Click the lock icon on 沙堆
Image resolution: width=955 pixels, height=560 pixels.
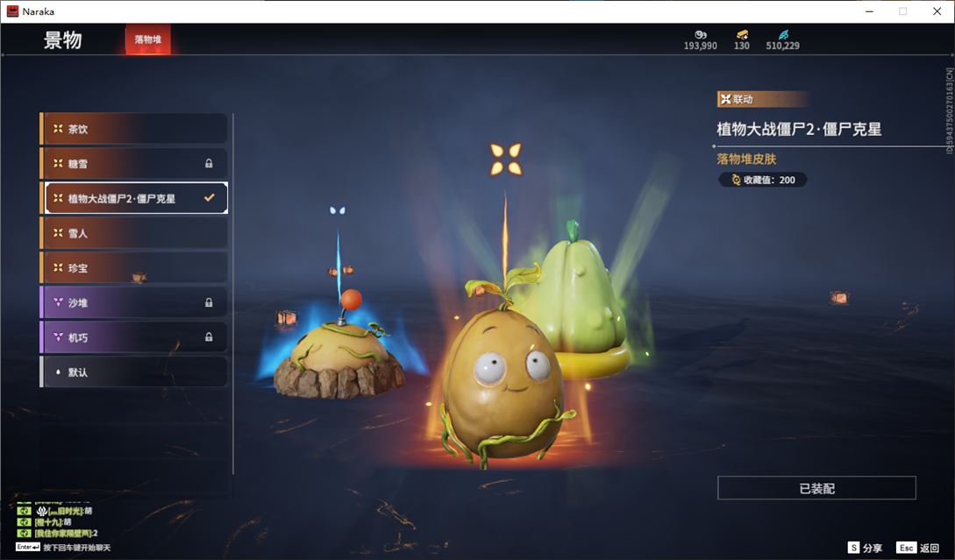coord(209,302)
